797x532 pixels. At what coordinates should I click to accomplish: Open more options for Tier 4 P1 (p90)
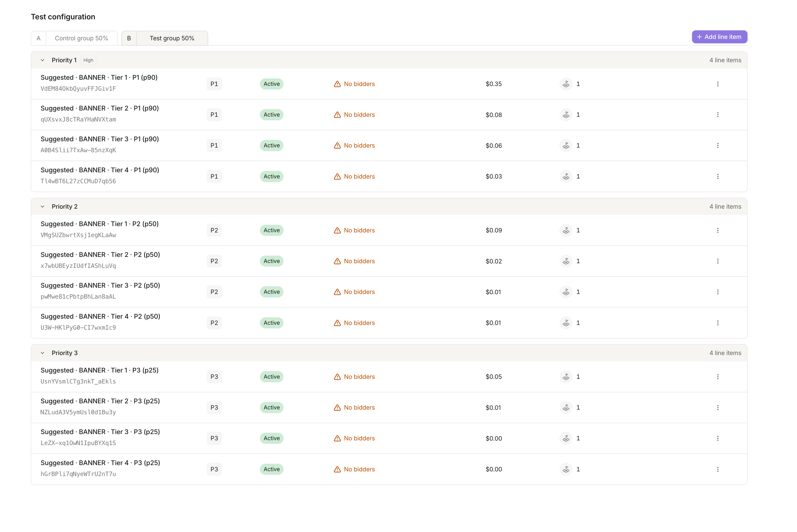(717, 176)
